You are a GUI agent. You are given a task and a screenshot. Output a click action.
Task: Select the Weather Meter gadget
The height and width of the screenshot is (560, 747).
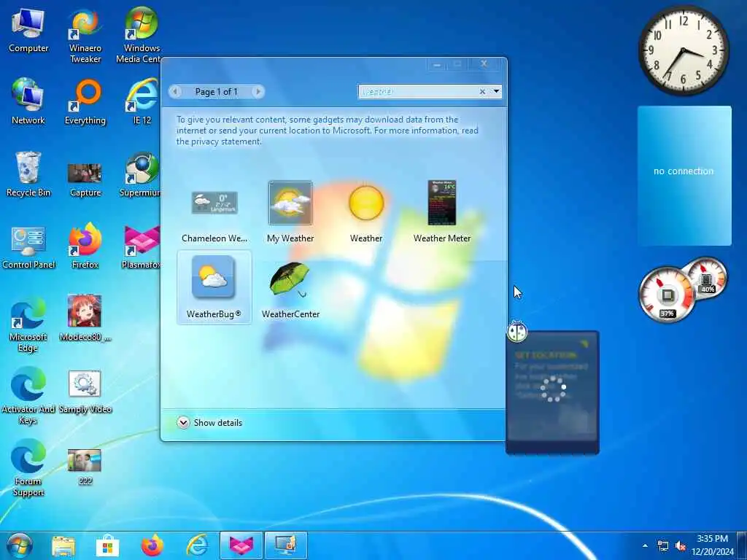(441, 211)
